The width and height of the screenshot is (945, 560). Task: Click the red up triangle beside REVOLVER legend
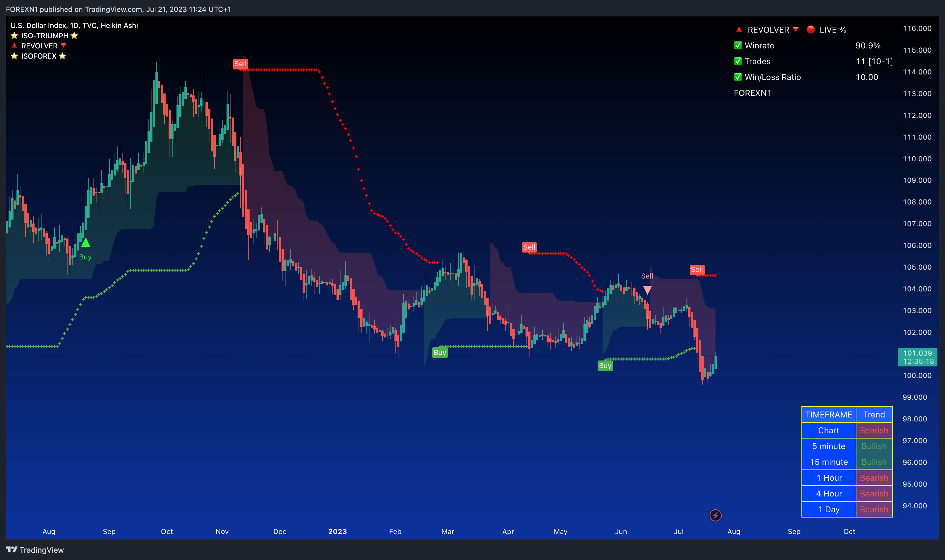pos(14,46)
